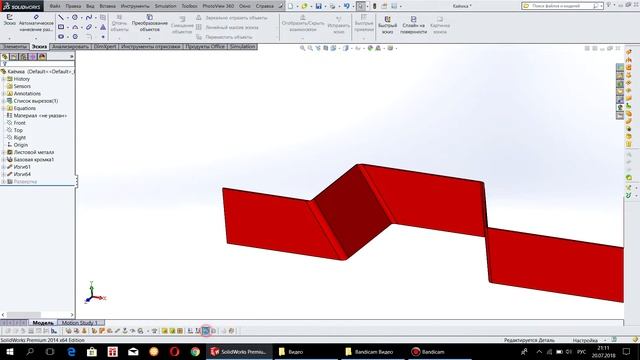Open Chrome browser from taskbar
640x360 pixels.
click(x=195, y=351)
